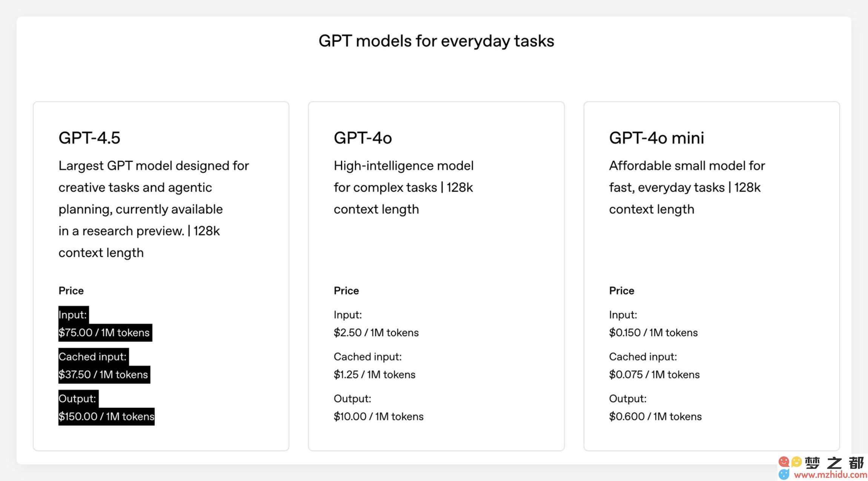Viewport: 868px width, 481px height.
Task: Click GPT-4o input price $2.50 / 1M tokens
Action: 376,332
